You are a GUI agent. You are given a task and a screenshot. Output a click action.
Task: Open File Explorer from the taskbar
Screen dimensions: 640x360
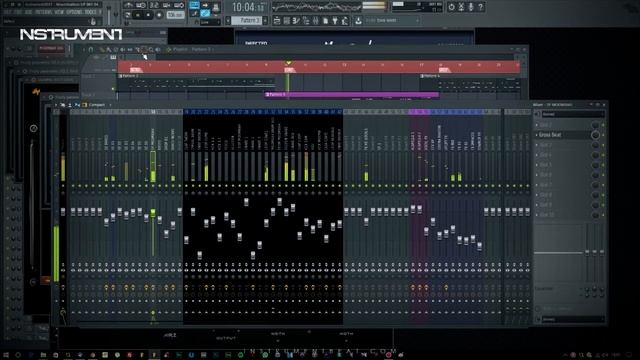point(43,355)
